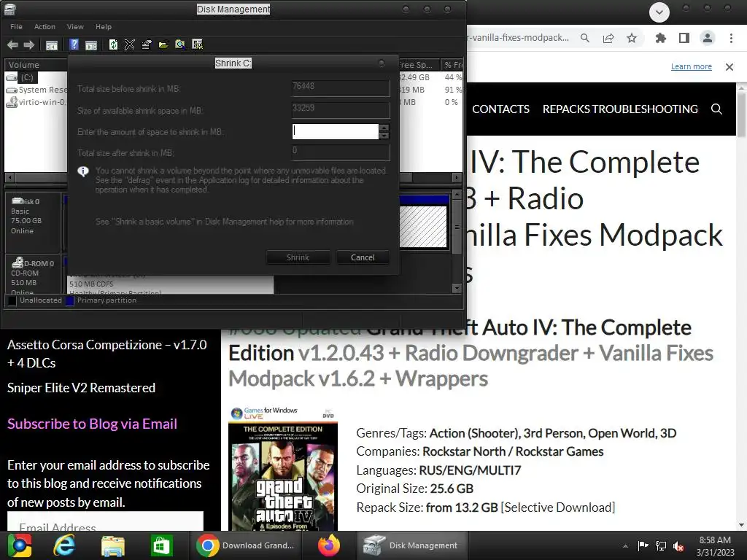Open Chrome icon pinned at taskbar left
This screenshot has width=747, height=560.
(x=20, y=545)
